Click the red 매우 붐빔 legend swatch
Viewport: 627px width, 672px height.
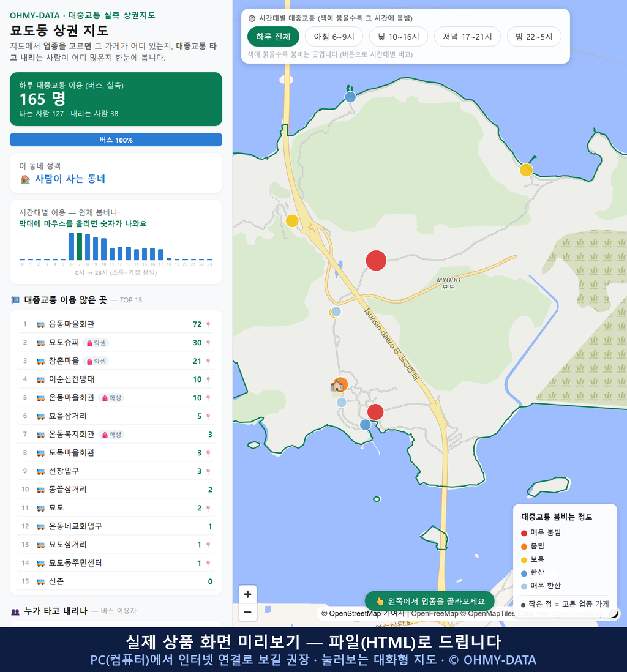(x=524, y=533)
